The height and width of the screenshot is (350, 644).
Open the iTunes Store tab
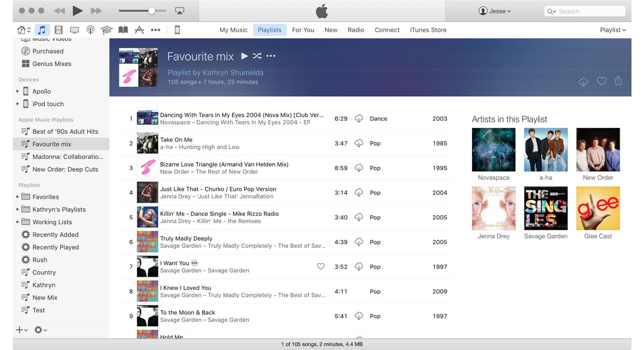(x=428, y=30)
